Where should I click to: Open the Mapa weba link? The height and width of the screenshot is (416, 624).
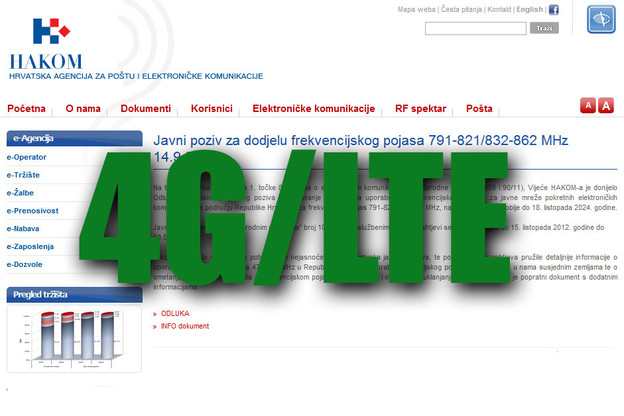point(416,10)
